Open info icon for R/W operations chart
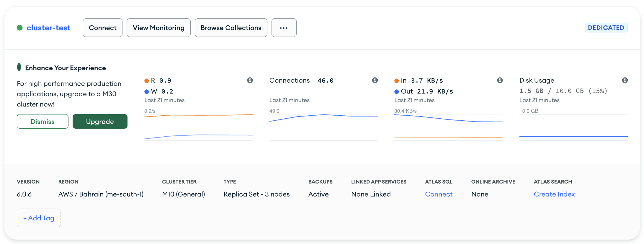This screenshot has width=644, height=244. coord(250,80)
